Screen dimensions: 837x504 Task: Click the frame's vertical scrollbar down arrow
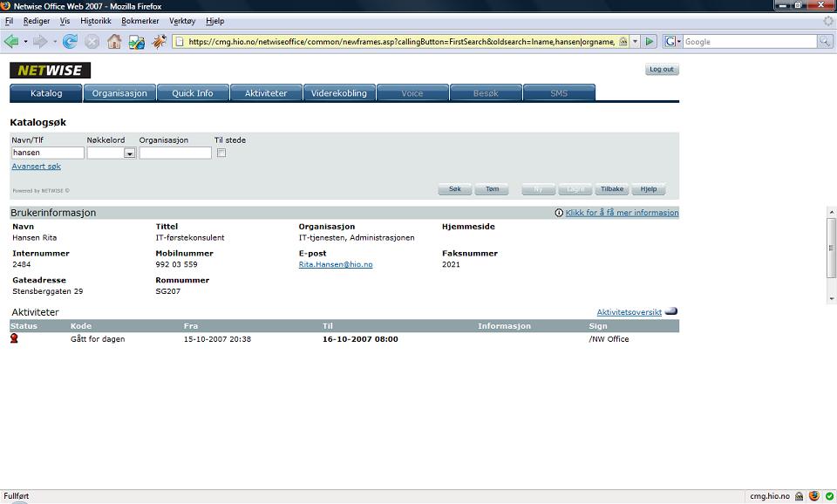tap(832, 299)
